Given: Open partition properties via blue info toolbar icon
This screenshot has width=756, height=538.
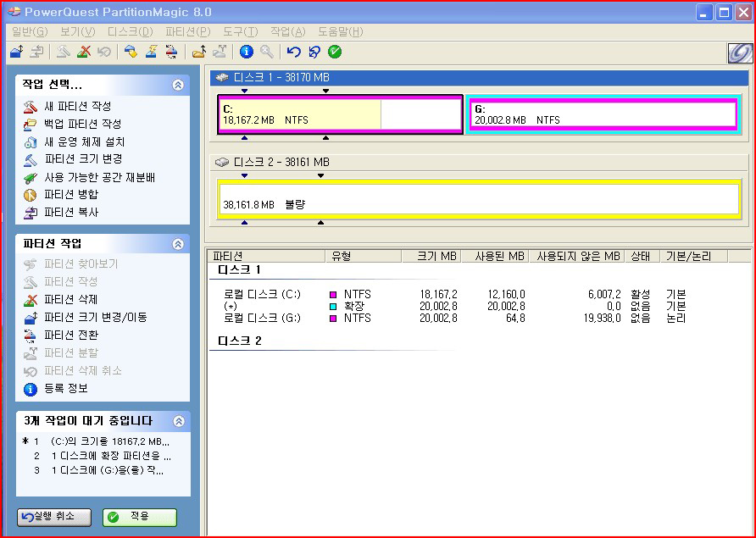Looking at the screenshot, I should (247, 52).
